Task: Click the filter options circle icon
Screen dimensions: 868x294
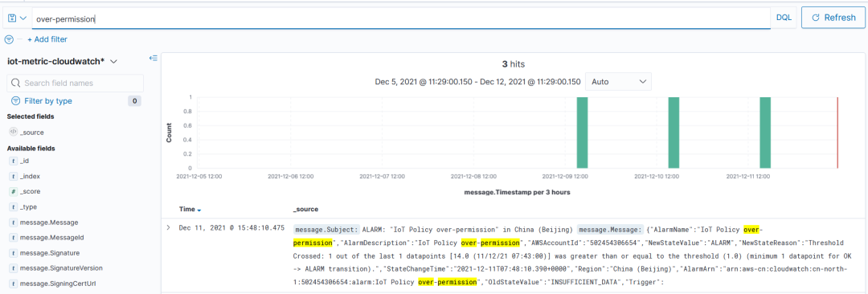Action: coord(9,39)
